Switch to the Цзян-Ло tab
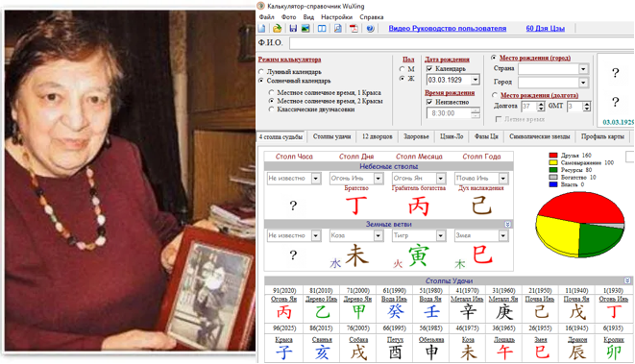The image size is (635, 364). pos(452,136)
